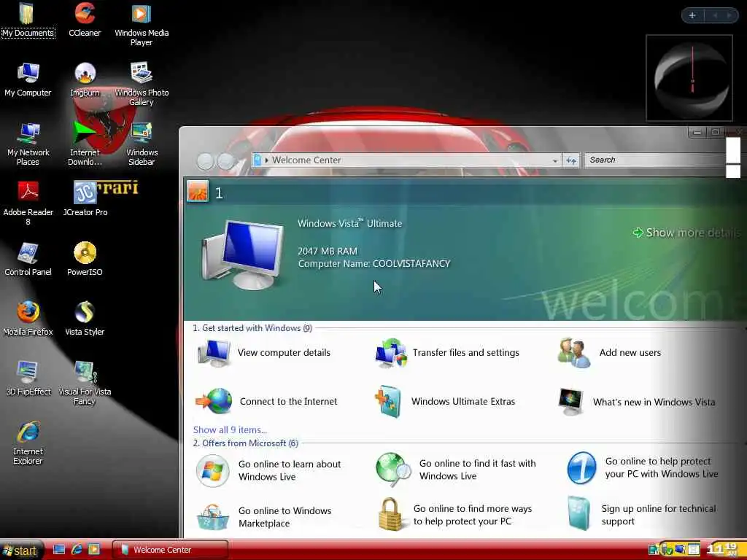Open Windows Media Player desktop shortcut

142,24
